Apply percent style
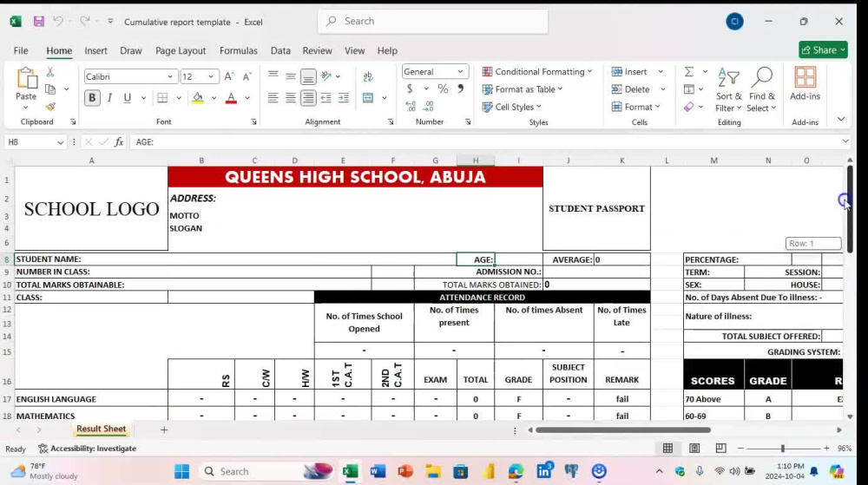The height and width of the screenshot is (485, 868). click(x=443, y=88)
